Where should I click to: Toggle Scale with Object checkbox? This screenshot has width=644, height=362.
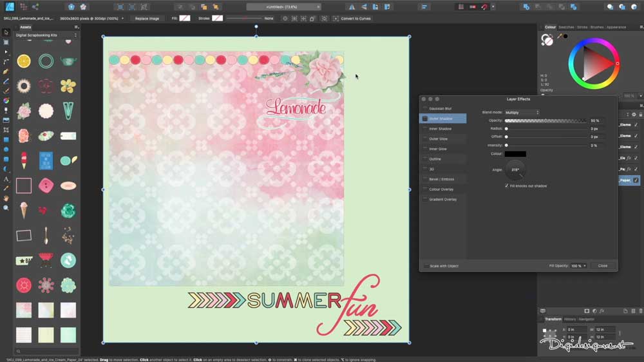[x=426, y=266]
